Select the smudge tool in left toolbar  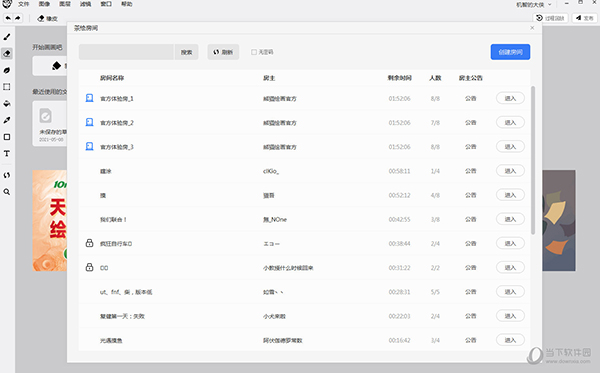coord(7,70)
